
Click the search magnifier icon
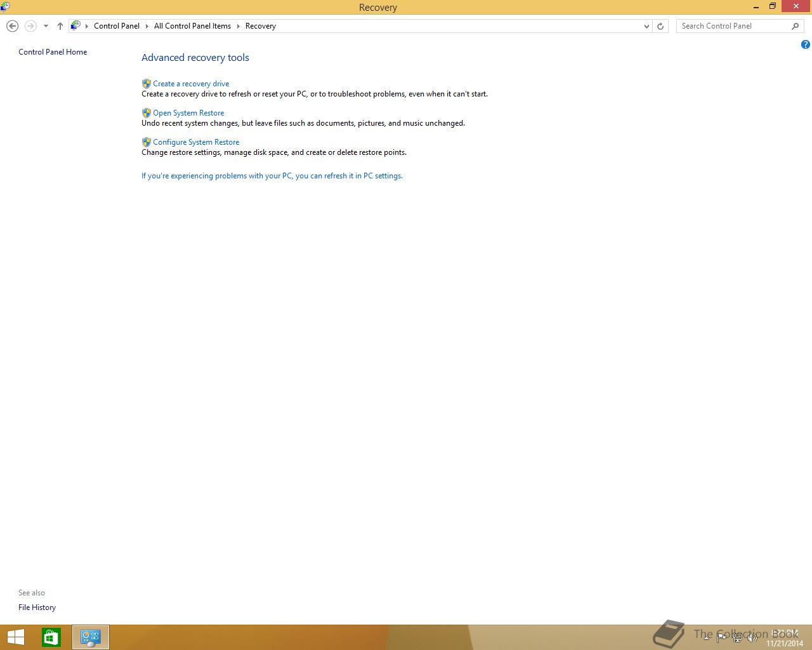point(796,26)
